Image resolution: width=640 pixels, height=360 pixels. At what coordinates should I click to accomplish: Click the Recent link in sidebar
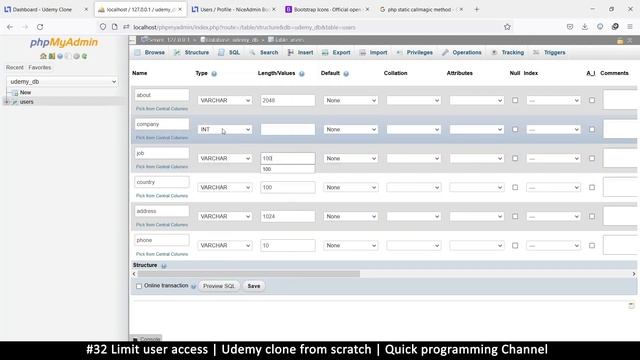(15, 68)
